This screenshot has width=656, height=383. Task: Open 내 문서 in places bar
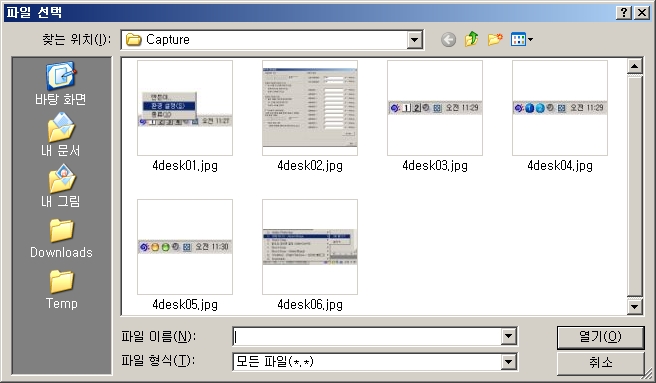(61, 134)
